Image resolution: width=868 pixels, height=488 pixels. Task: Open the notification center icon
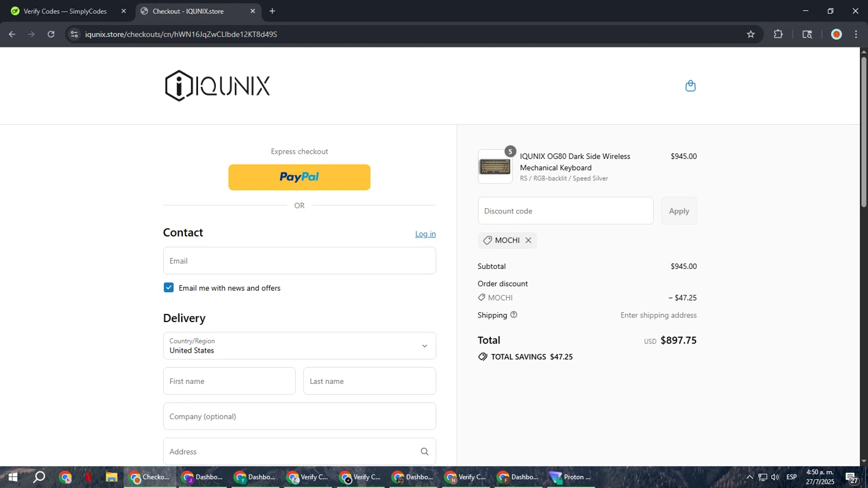[852, 478]
